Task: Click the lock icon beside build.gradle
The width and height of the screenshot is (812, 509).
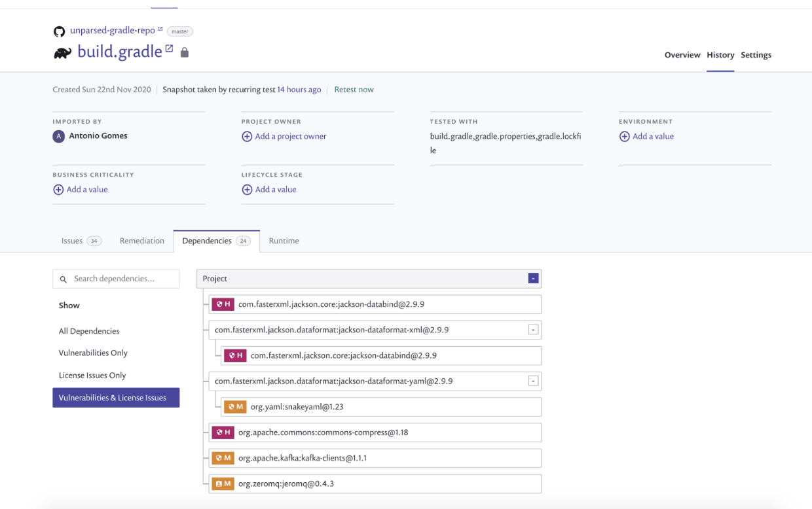Action: coord(185,52)
